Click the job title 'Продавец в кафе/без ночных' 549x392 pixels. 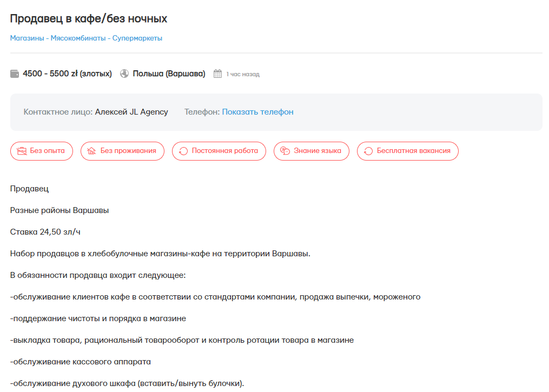point(89,19)
